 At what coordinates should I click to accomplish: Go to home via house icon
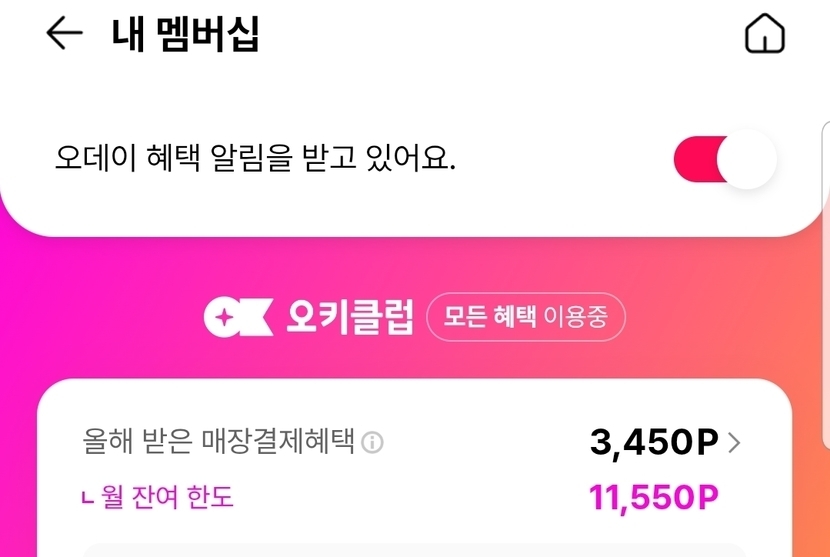click(x=765, y=35)
